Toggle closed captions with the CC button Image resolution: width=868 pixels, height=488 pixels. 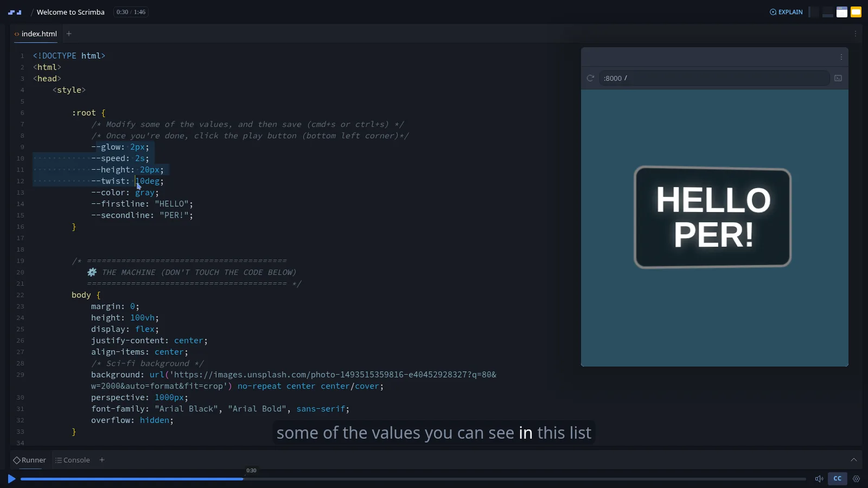[x=837, y=479]
